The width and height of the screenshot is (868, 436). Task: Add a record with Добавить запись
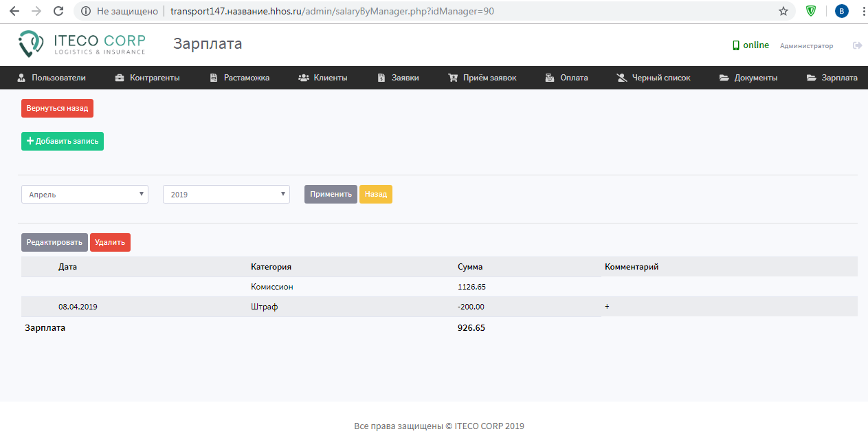[x=63, y=141]
